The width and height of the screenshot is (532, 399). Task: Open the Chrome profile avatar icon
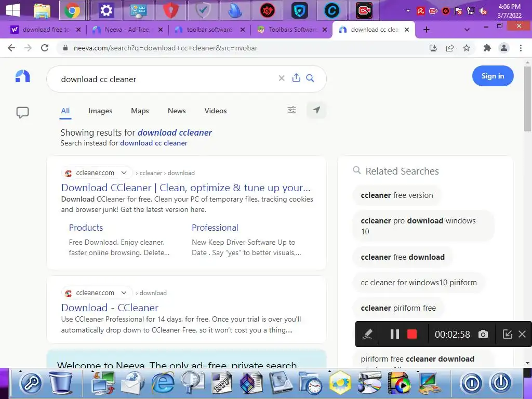point(504,48)
